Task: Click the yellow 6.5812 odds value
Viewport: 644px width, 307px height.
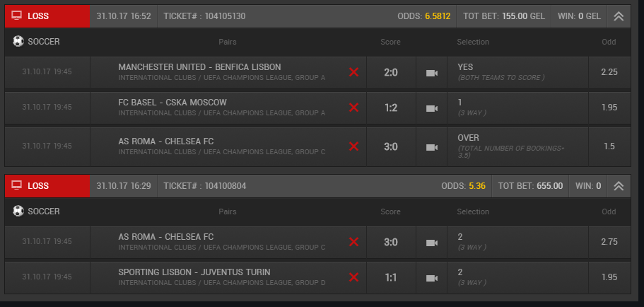Action: pos(438,16)
